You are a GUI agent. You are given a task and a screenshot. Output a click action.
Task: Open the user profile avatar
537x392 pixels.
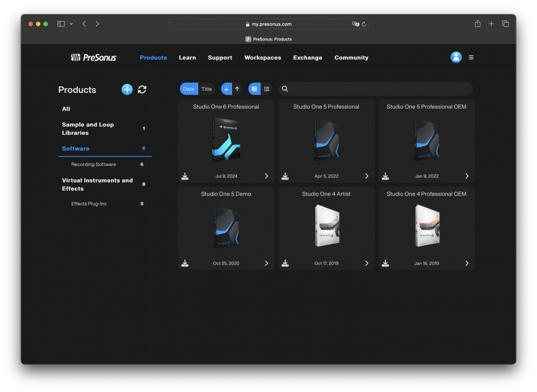point(456,57)
